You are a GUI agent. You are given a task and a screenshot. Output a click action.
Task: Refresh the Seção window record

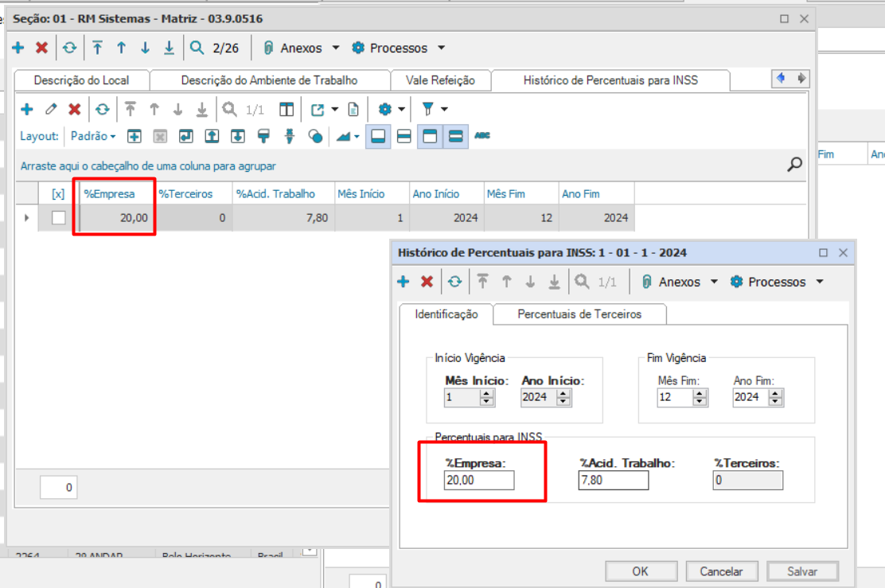click(x=69, y=48)
